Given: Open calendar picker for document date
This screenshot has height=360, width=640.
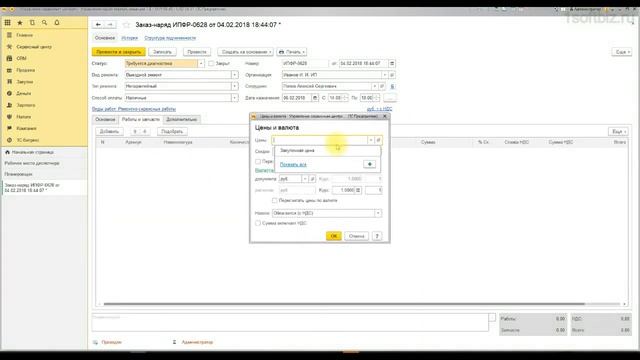Looking at the screenshot, I should point(392,64).
